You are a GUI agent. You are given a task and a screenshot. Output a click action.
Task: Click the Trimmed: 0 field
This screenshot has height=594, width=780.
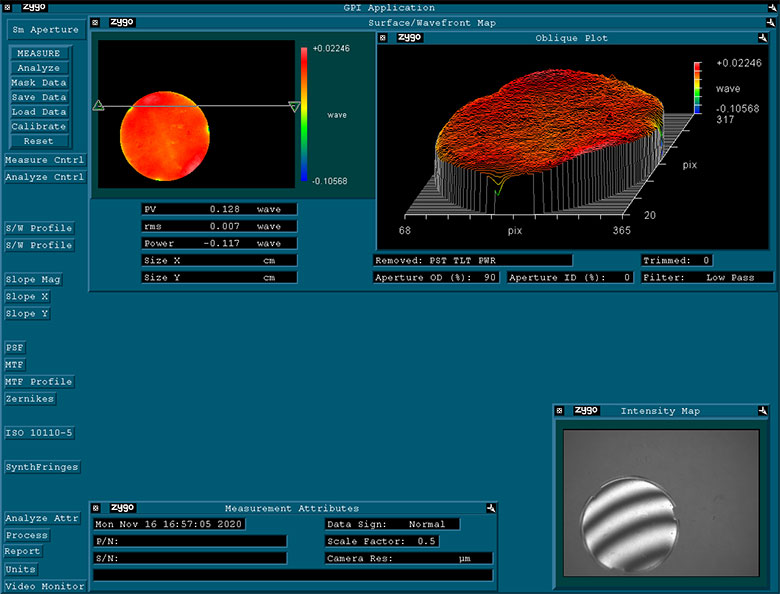click(677, 260)
